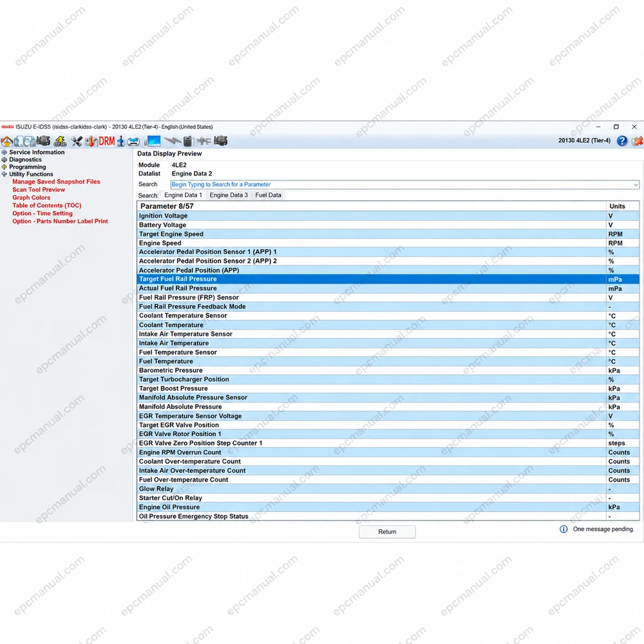Open the information document toolbar icon
The height and width of the screenshot is (644, 644).
point(19,141)
